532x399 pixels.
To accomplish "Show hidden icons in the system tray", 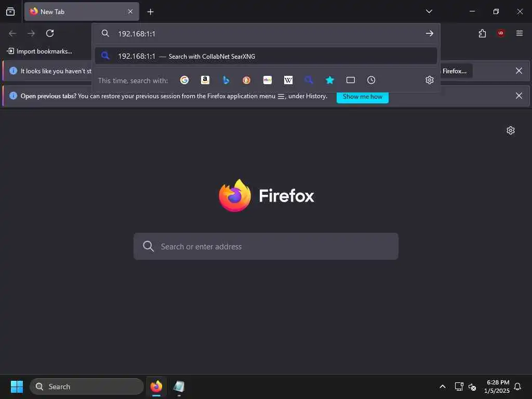I will (x=443, y=387).
